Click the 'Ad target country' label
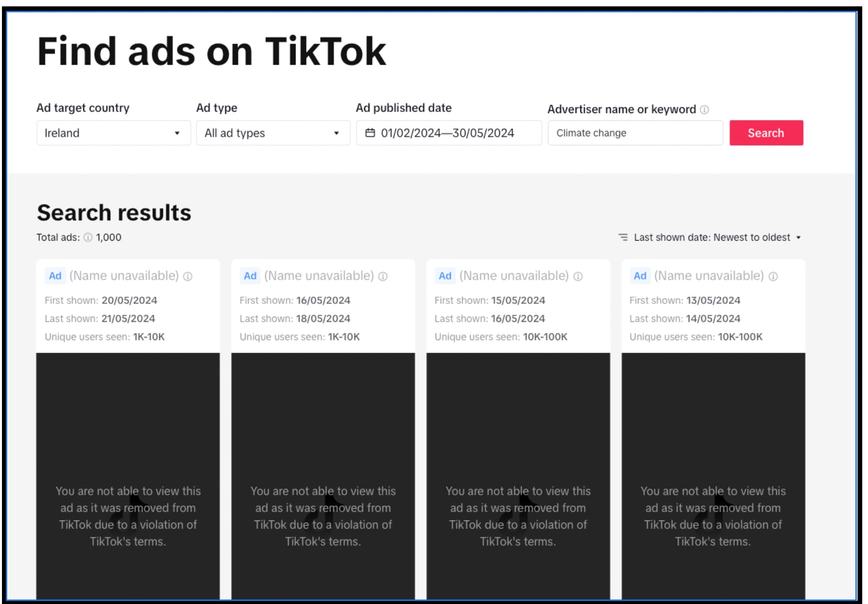The width and height of the screenshot is (868, 604). [83, 108]
